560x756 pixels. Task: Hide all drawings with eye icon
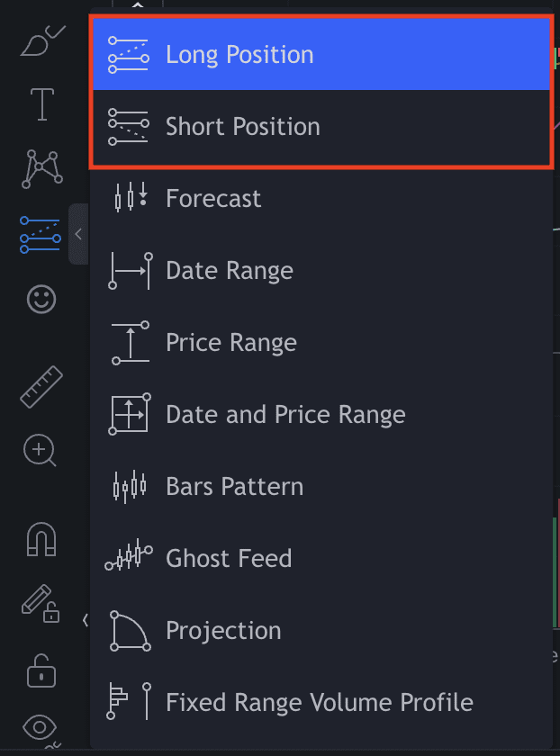(41, 727)
